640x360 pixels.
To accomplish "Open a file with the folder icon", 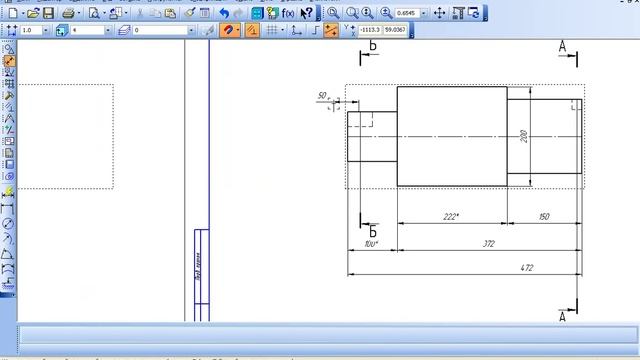I will click(x=33, y=13).
